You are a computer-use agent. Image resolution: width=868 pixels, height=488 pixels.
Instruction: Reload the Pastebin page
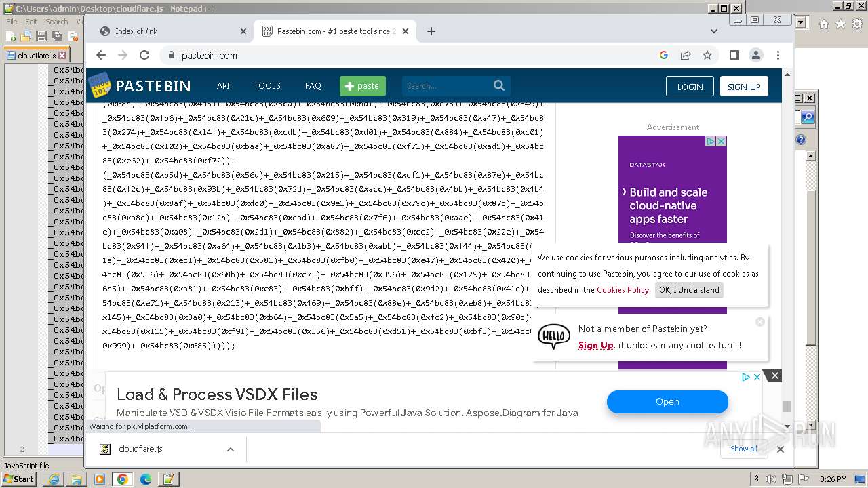click(x=144, y=55)
